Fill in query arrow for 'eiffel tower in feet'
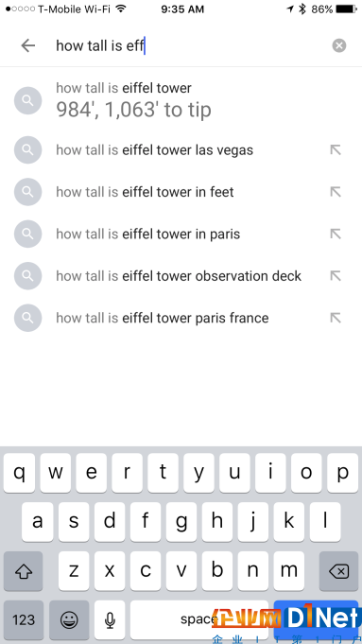This screenshot has width=362, height=644. (336, 192)
